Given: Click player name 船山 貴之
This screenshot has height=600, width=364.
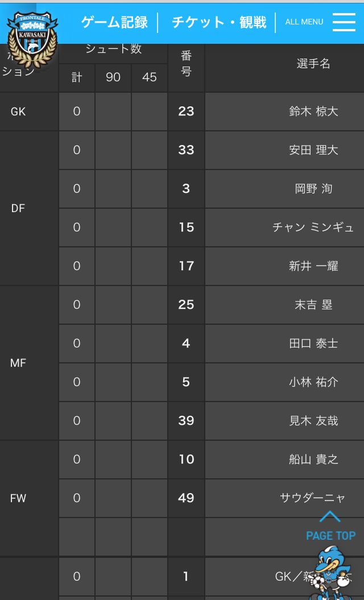Looking at the screenshot, I should point(313,460).
